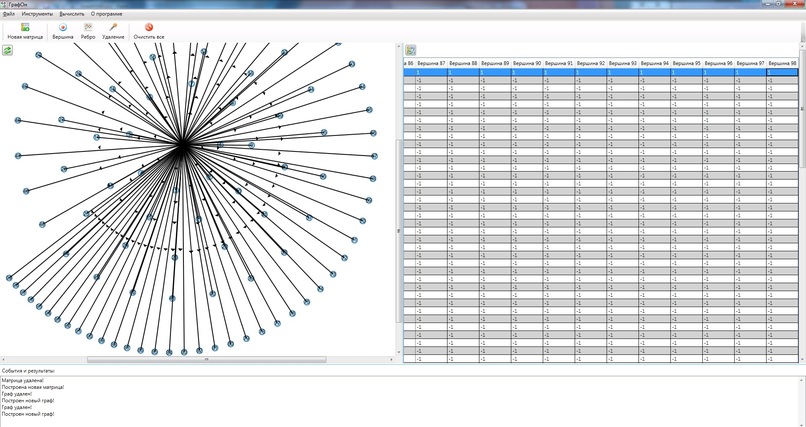Click Очистить все toolbar button
The width and height of the screenshot is (806, 427).
pyautogui.click(x=149, y=31)
